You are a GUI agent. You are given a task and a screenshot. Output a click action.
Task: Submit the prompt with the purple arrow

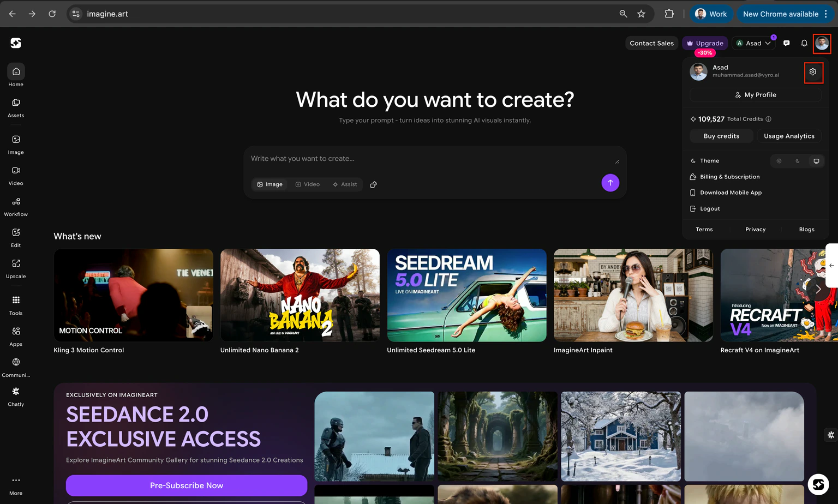[x=610, y=183]
